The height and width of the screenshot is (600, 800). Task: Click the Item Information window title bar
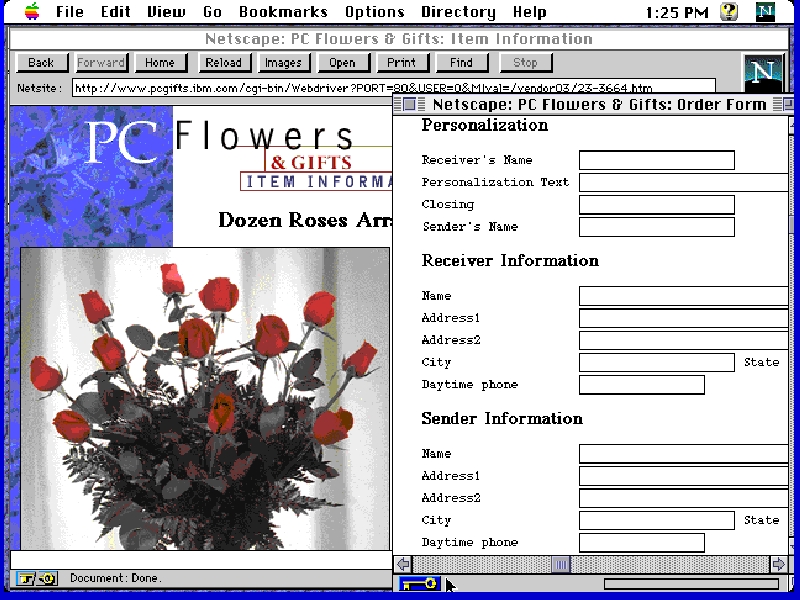[x=399, y=39]
